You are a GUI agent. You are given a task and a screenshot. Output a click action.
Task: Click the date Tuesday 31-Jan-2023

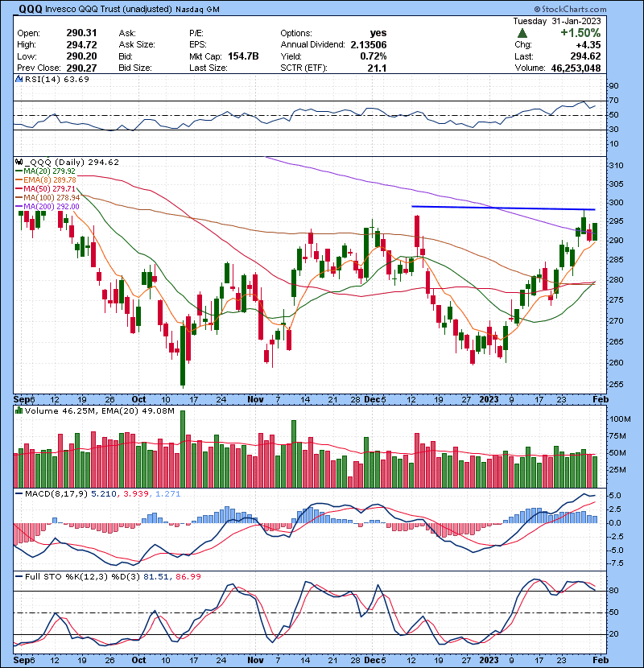(556, 21)
